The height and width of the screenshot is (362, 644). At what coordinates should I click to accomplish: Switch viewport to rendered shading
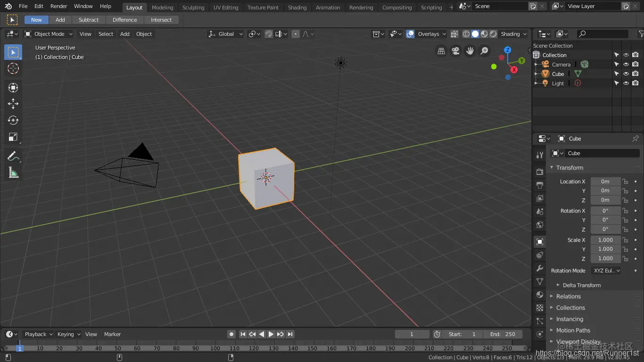pyautogui.click(x=493, y=34)
